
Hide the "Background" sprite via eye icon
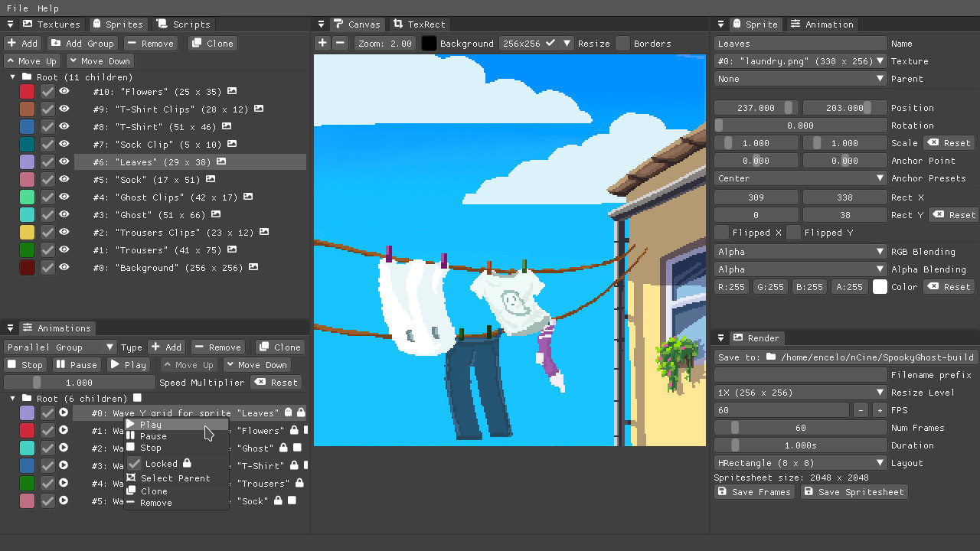64,268
